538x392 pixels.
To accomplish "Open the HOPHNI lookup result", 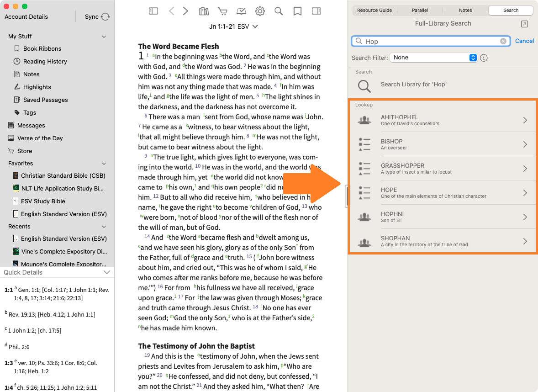I will coord(442,217).
